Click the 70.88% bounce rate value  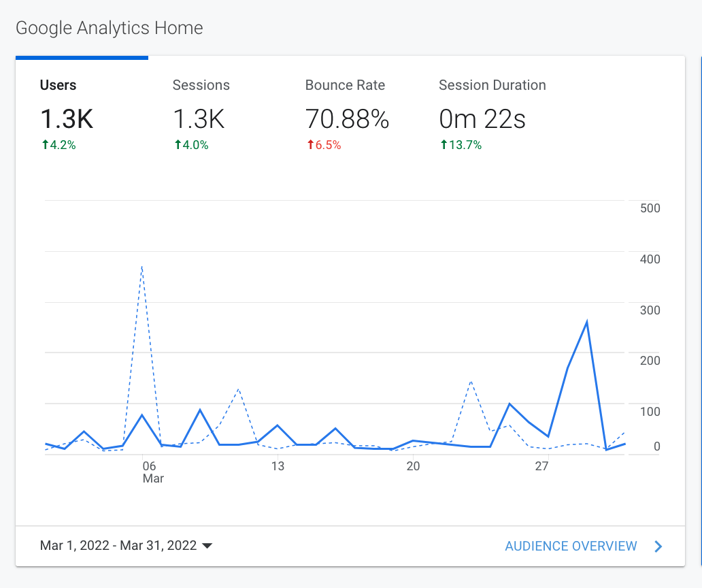(x=347, y=118)
